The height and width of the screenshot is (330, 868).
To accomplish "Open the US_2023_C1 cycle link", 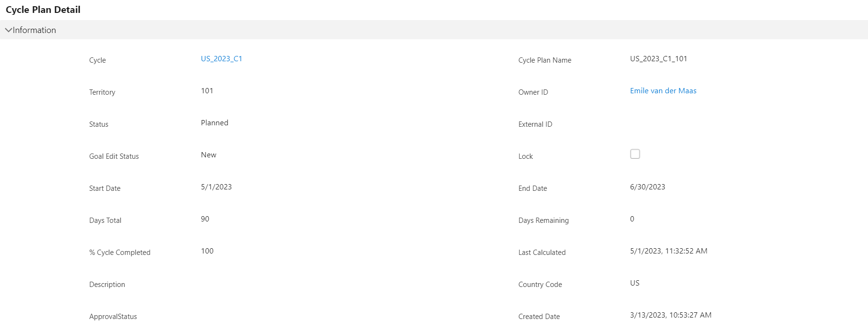I will point(221,58).
